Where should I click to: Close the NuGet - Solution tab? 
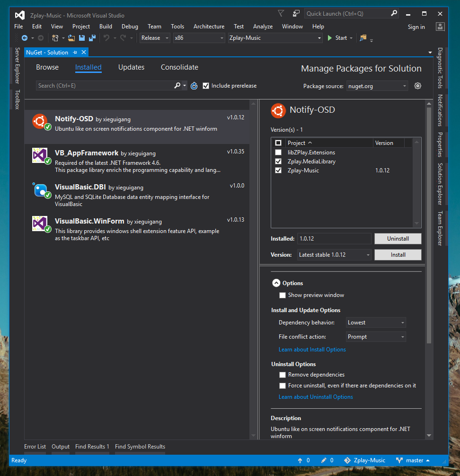coord(84,52)
